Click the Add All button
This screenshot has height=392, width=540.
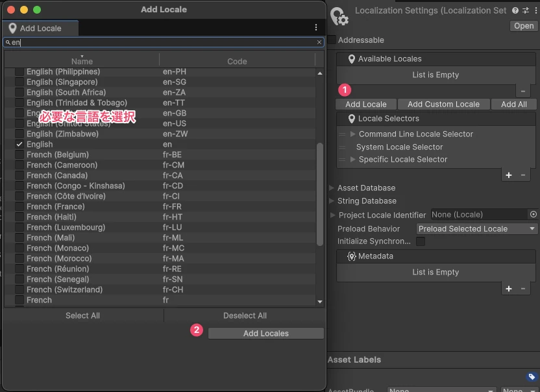pos(513,104)
